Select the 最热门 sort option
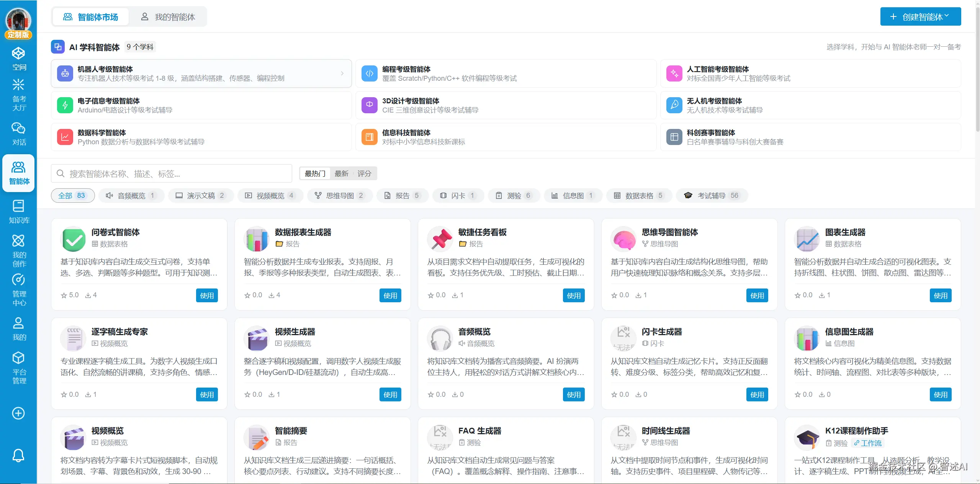The image size is (980, 484). (x=315, y=174)
